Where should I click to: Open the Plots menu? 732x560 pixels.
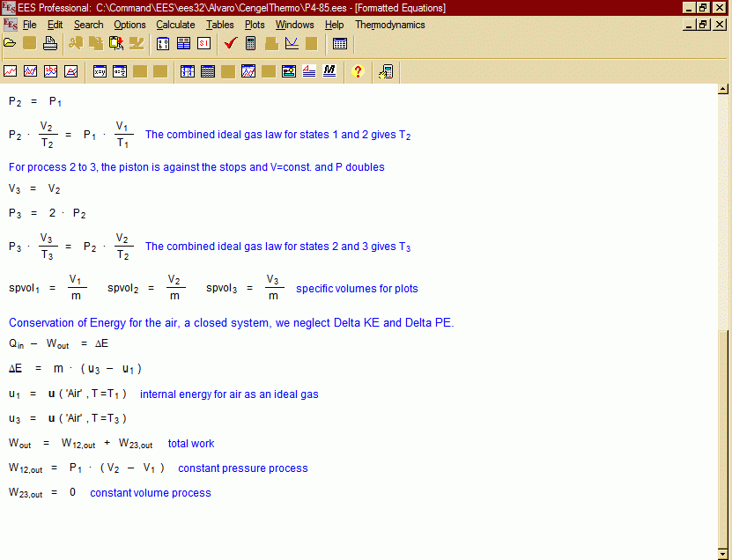(255, 25)
